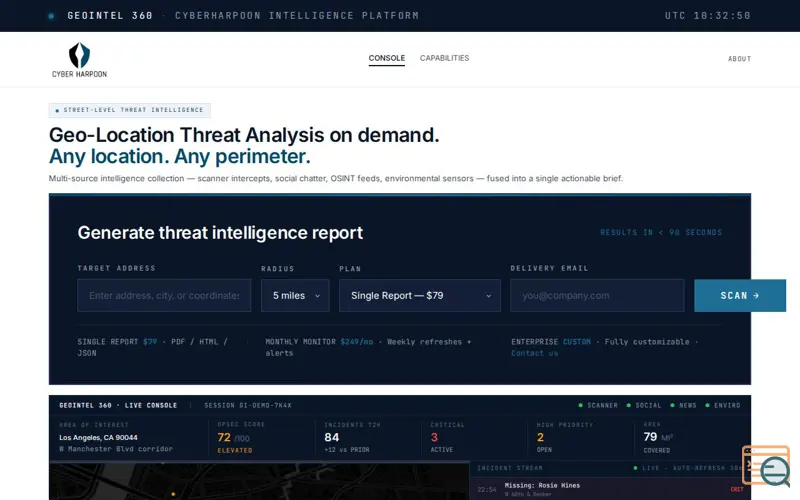Image resolution: width=800 pixels, height=500 pixels.
Task: Click the SESSION GI-DEMO-7K4X label
Action: 248,405
